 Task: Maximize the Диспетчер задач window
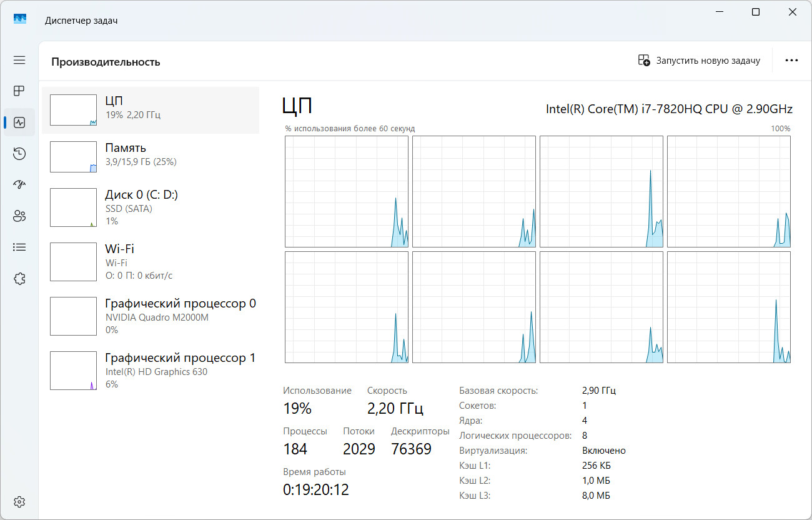(x=756, y=12)
